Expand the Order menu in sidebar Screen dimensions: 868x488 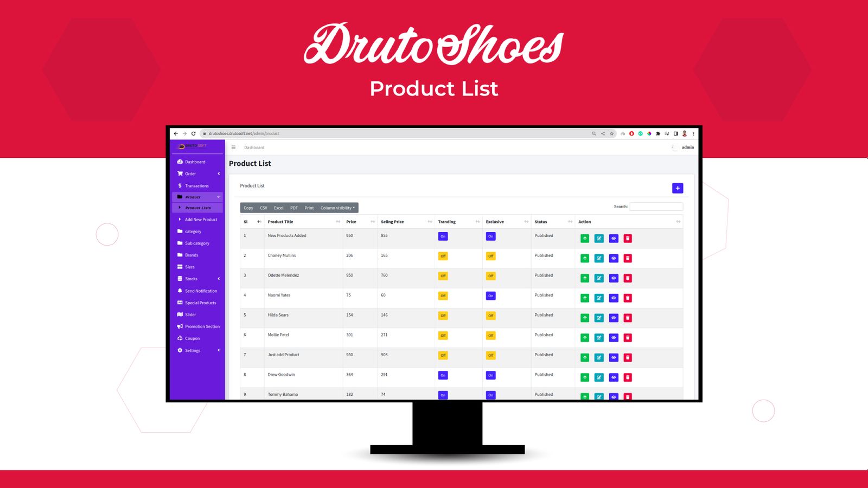point(198,174)
